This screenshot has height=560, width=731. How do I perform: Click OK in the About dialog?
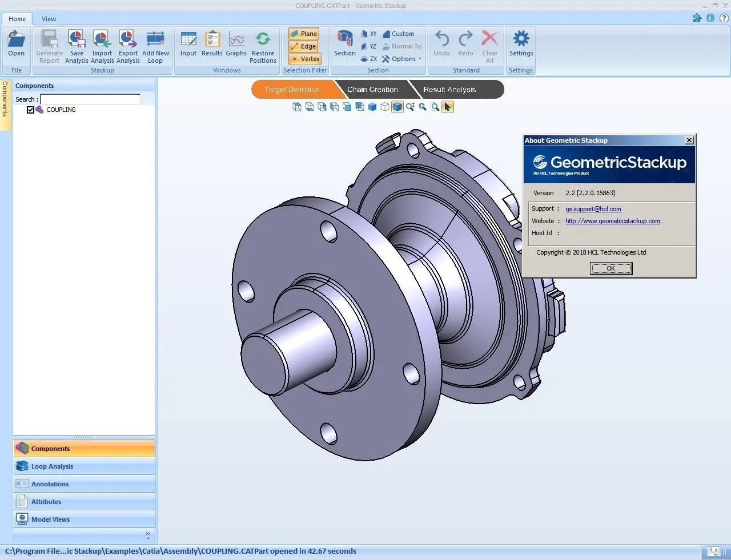coord(610,268)
